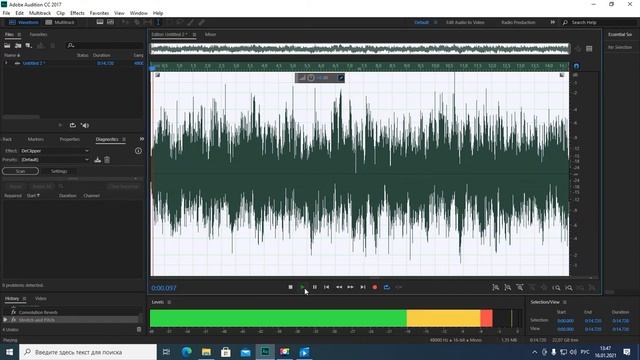This screenshot has height=360, width=640.
Task: Toggle Auto-Play speaker icon in Files panel
Action: (85, 125)
